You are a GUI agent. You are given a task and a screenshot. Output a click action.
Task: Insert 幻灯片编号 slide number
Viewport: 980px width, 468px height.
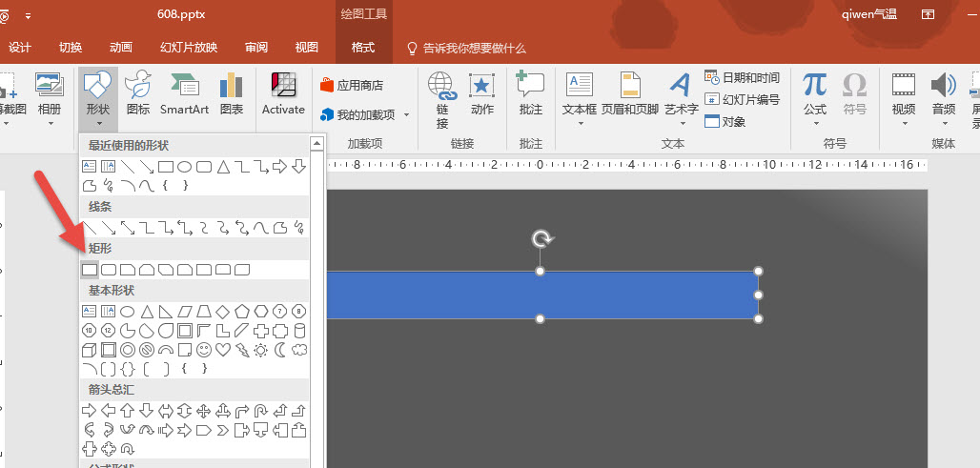tap(742, 99)
